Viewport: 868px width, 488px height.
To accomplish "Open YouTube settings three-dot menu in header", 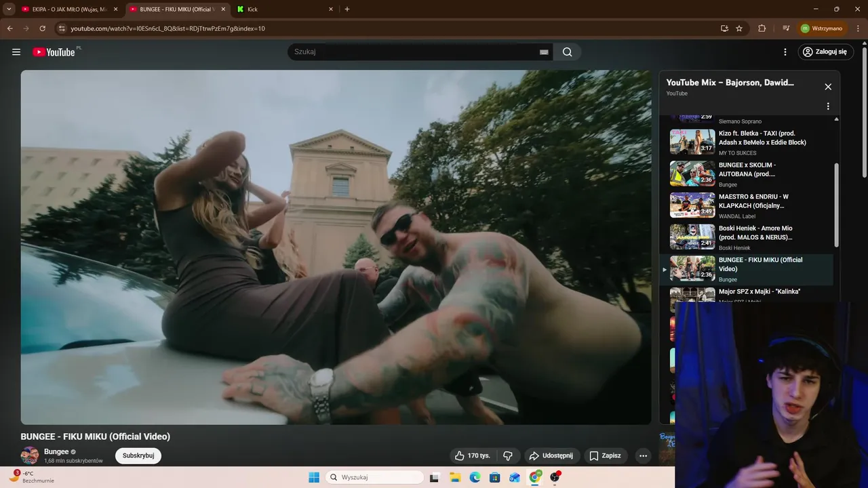I will point(785,52).
